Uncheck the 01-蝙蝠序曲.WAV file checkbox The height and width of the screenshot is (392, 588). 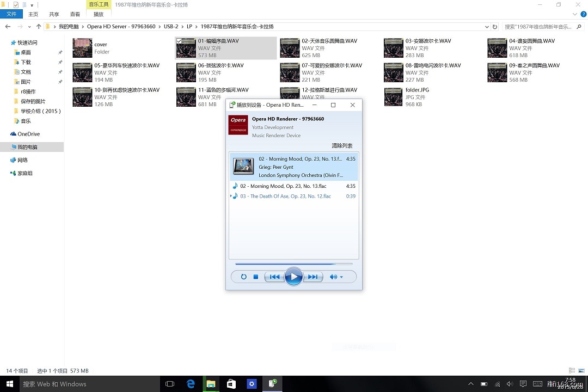tap(179, 41)
